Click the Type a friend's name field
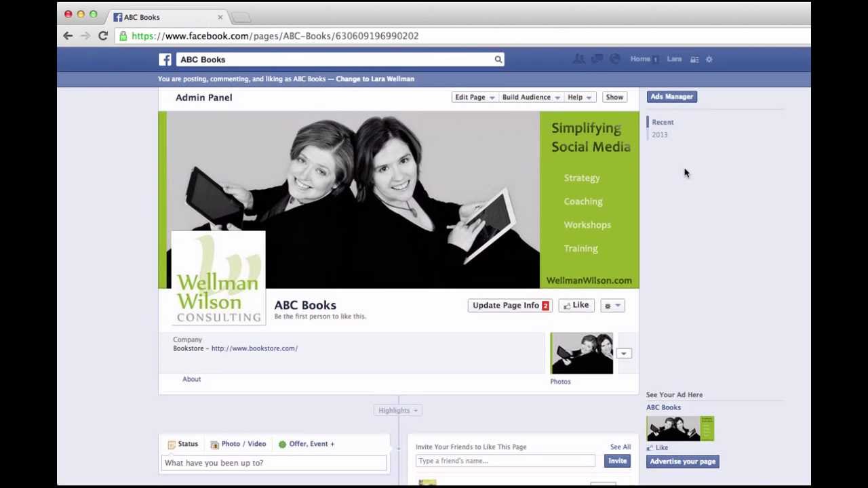 [x=505, y=461]
